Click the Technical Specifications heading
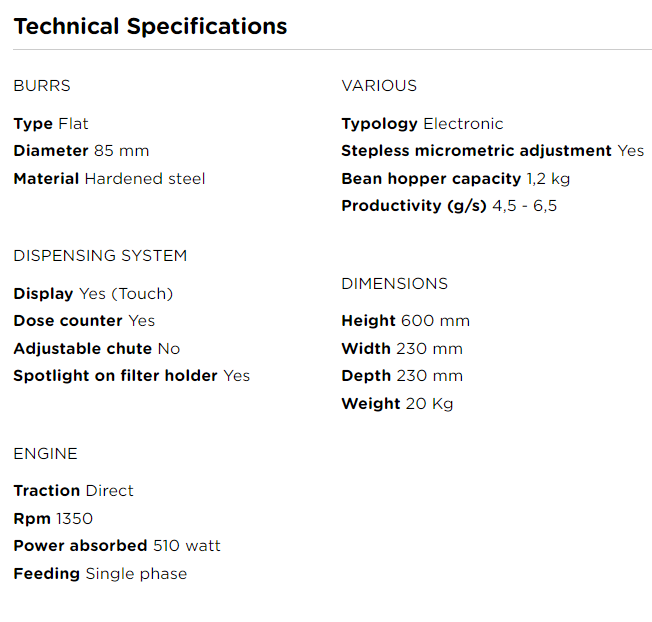652x622 pixels. coord(150,27)
